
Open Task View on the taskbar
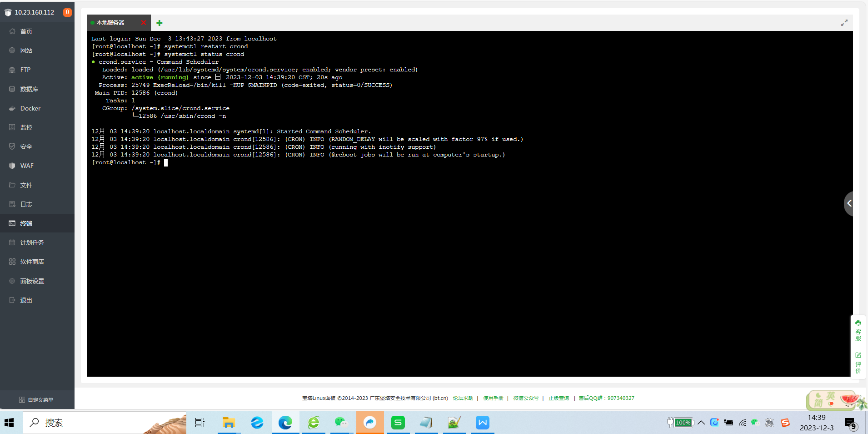200,423
